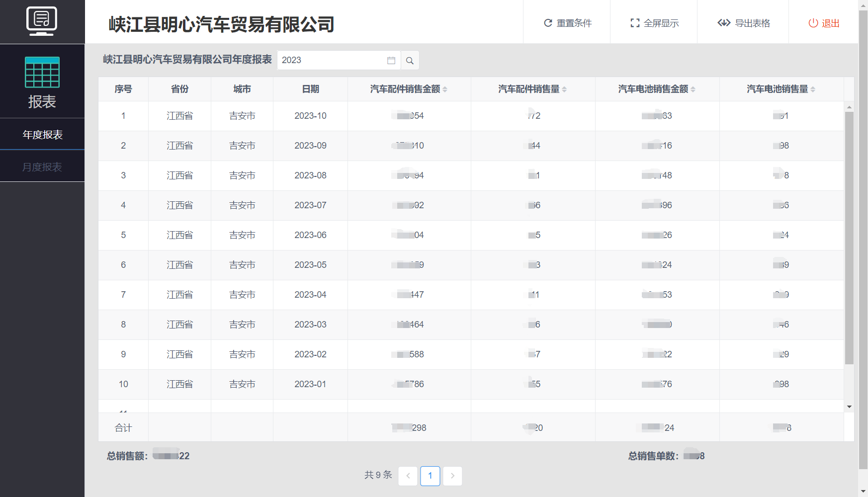868x497 pixels.
Task: Export the table via 导出表格
Action: tap(744, 23)
